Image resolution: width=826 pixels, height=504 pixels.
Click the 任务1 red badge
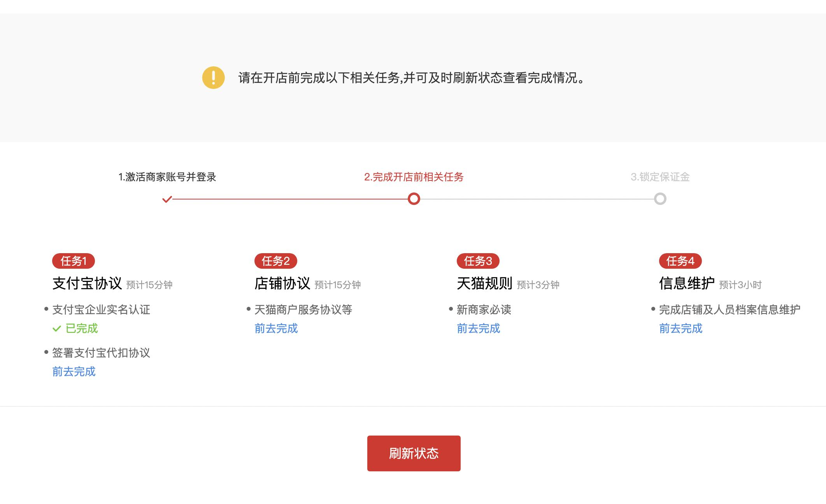[74, 261]
